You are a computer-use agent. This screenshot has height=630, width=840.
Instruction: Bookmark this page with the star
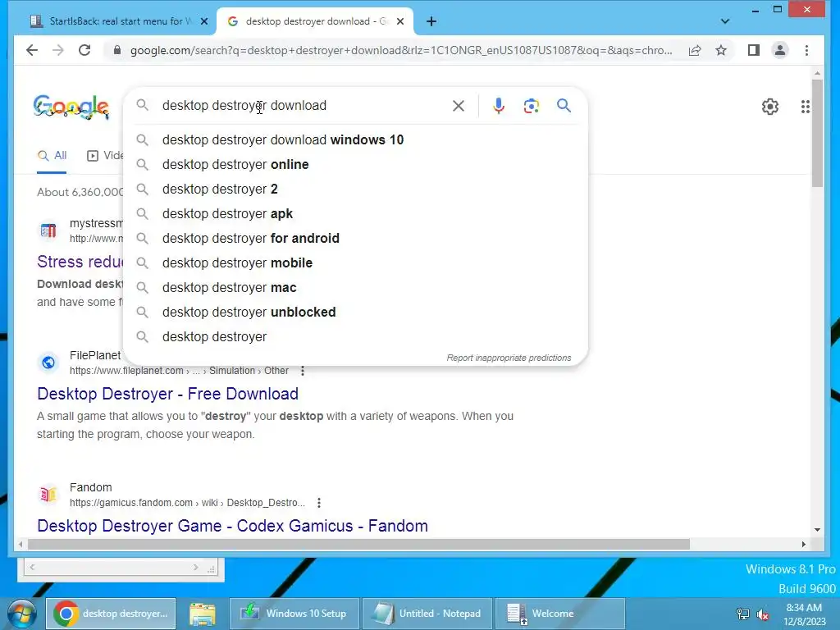pos(721,50)
